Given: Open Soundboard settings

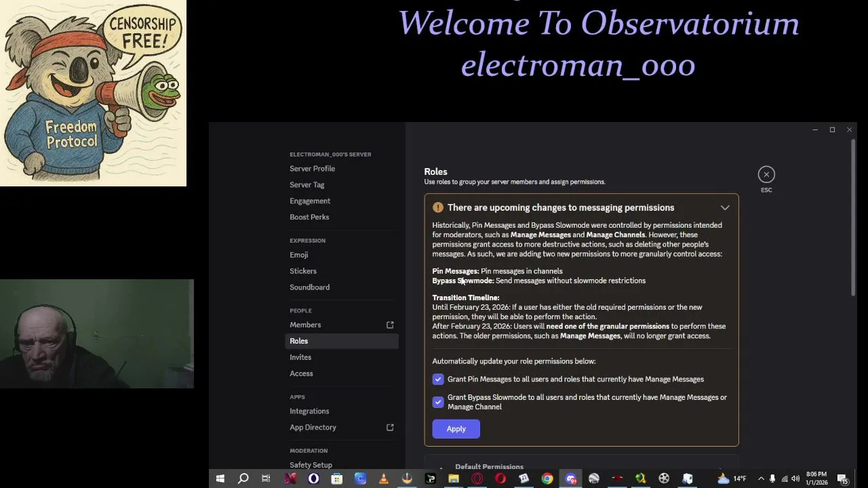Looking at the screenshot, I should (309, 287).
